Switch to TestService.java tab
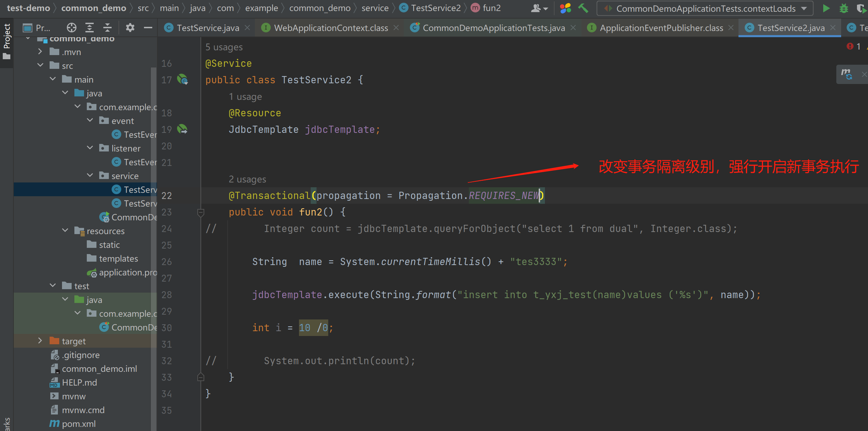This screenshot has width=868, height=431. point(207,28)
